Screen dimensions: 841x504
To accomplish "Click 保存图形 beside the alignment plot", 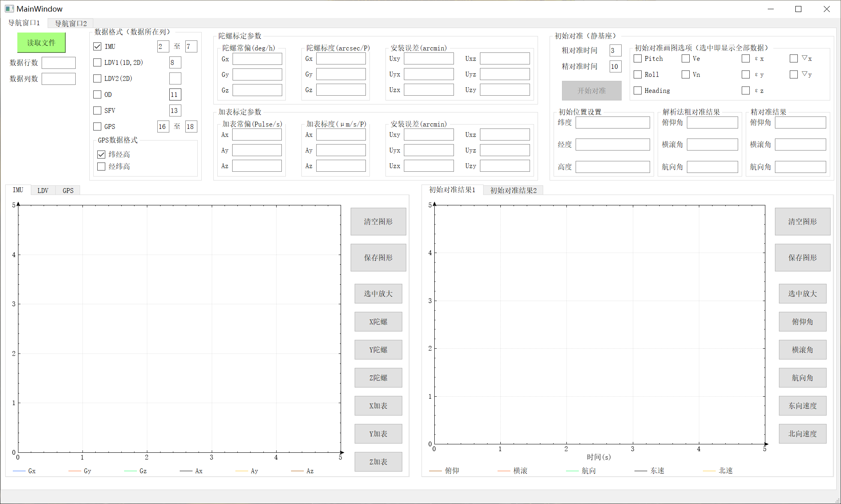I will click(x=803, y=257).
